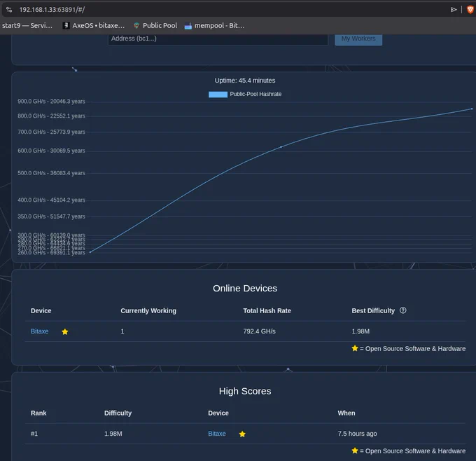This screenshot has height=461, width=476.
Task: Toggle the Public-Pool Hashrate legend swatch
Action: (218, 95)
